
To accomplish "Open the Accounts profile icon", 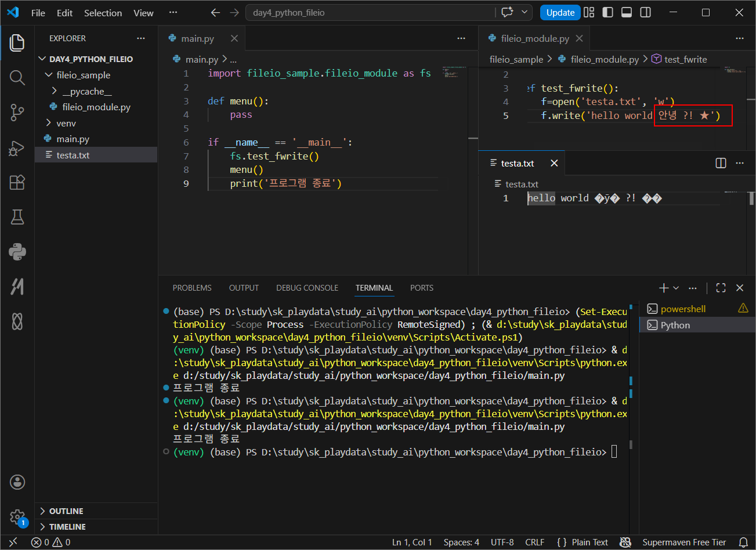I will 17,482.
